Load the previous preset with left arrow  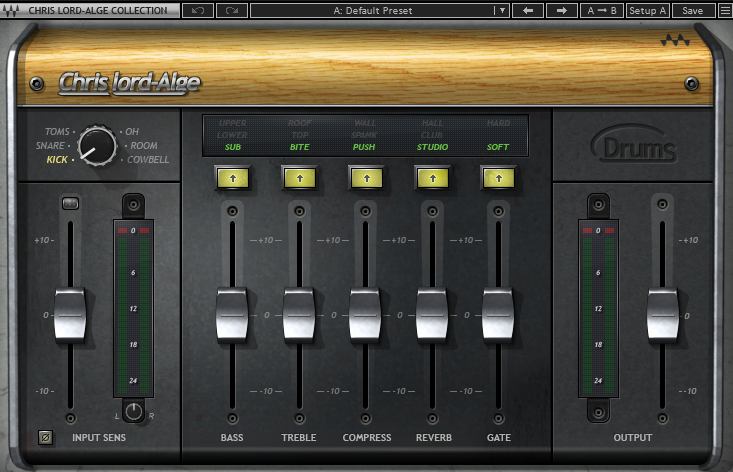529,10
